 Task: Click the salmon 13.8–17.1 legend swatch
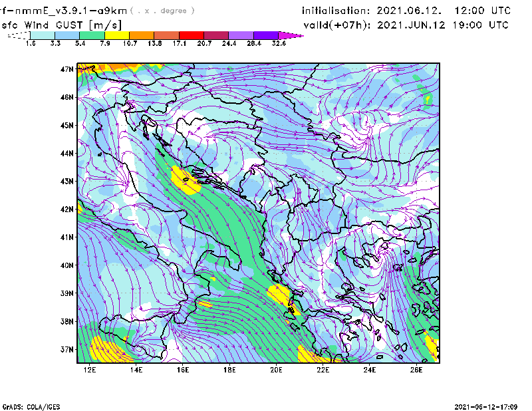(x=167, y=35)
